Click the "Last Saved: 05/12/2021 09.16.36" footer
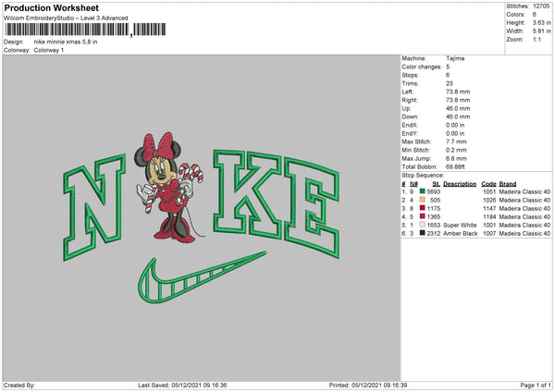The image size is (555, 392). tap(182, 386)
